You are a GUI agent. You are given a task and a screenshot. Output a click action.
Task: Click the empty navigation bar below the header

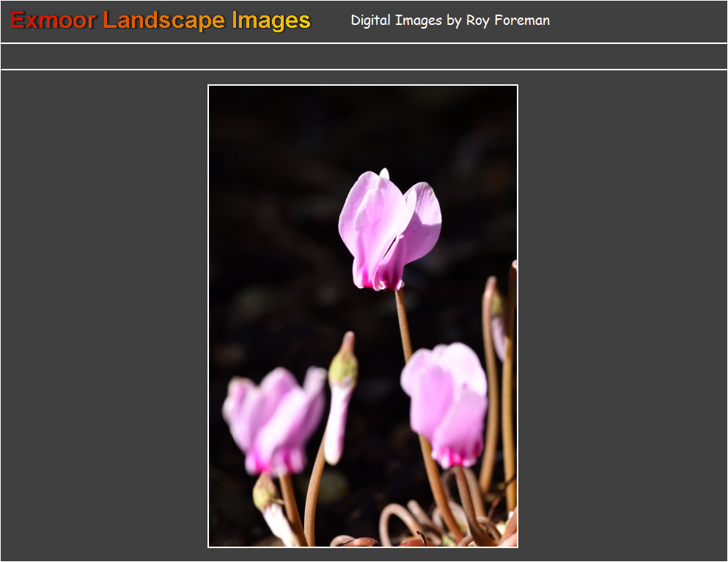click(x=364, y=56)
